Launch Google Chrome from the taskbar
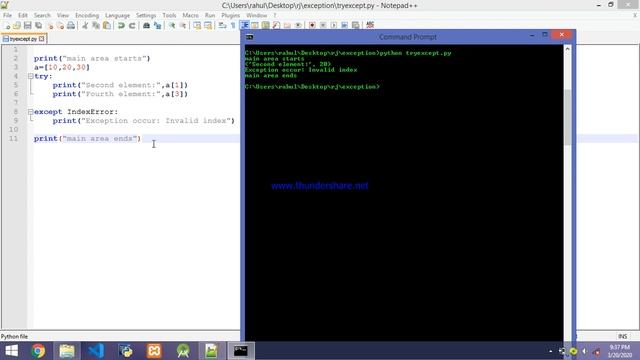Viewport: 640px width, 360px height. click(38, 351)
